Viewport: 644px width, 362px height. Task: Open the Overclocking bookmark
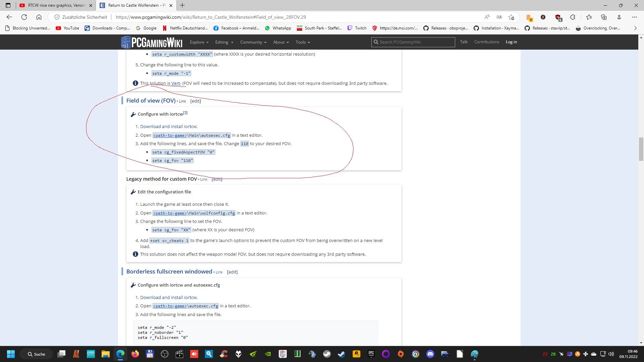598,28
